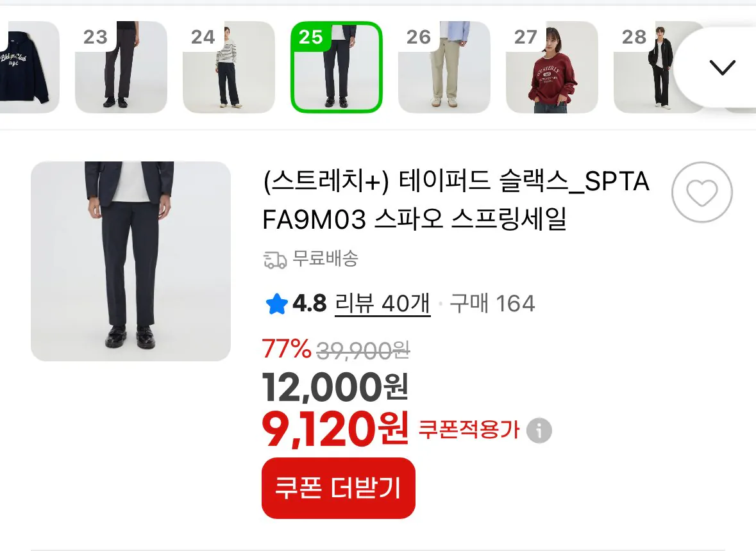Open the tapered slacks product title
This screenshot has height=551, width=756.
(456, 201)
